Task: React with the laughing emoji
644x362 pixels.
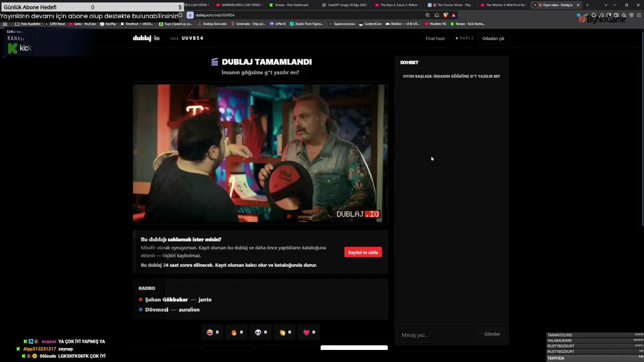Action: (213, 332)
